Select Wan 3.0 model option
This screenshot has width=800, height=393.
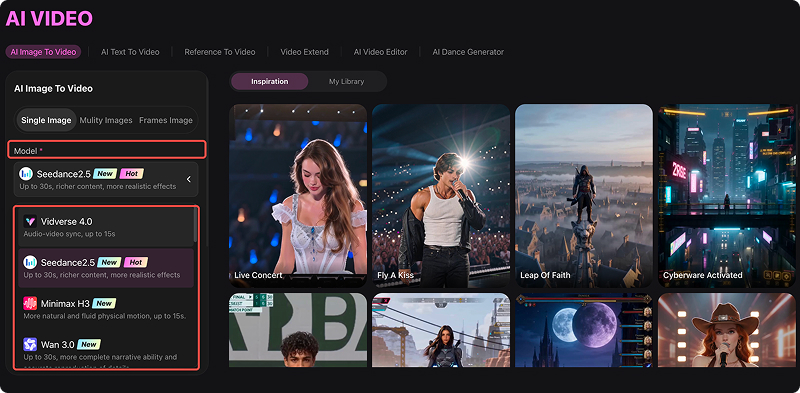pyautogui.click(x=106, y=351)
